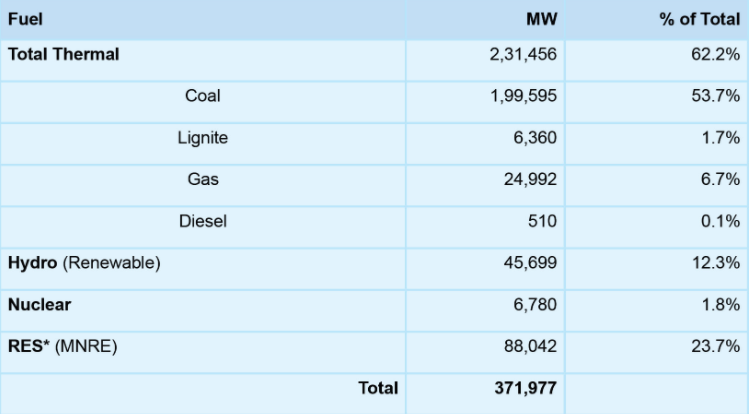Select the Diesel row label
The height and width of the screenshot is (414, 751).
click(203, 221)
